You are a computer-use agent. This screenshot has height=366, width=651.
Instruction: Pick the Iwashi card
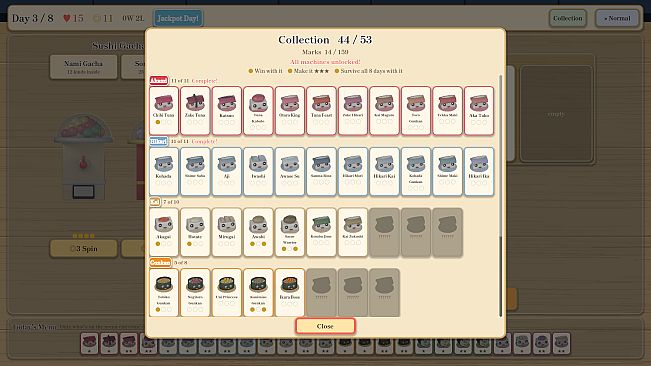[x=258, y=171]
